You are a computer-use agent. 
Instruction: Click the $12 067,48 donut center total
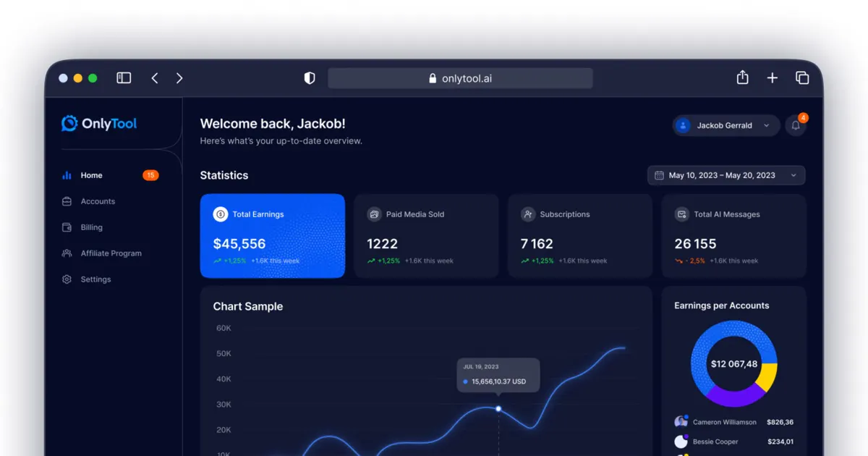[734, 364]
